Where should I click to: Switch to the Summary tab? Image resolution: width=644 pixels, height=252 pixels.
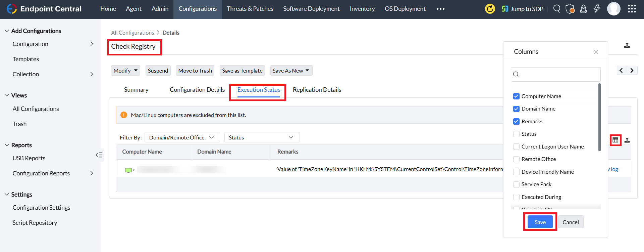[136, 90]
